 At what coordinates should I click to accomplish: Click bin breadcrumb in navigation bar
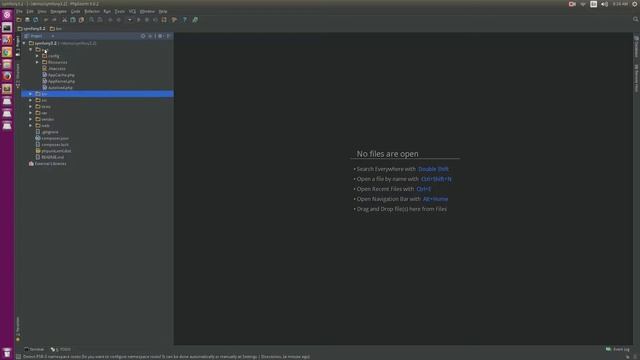58,29
